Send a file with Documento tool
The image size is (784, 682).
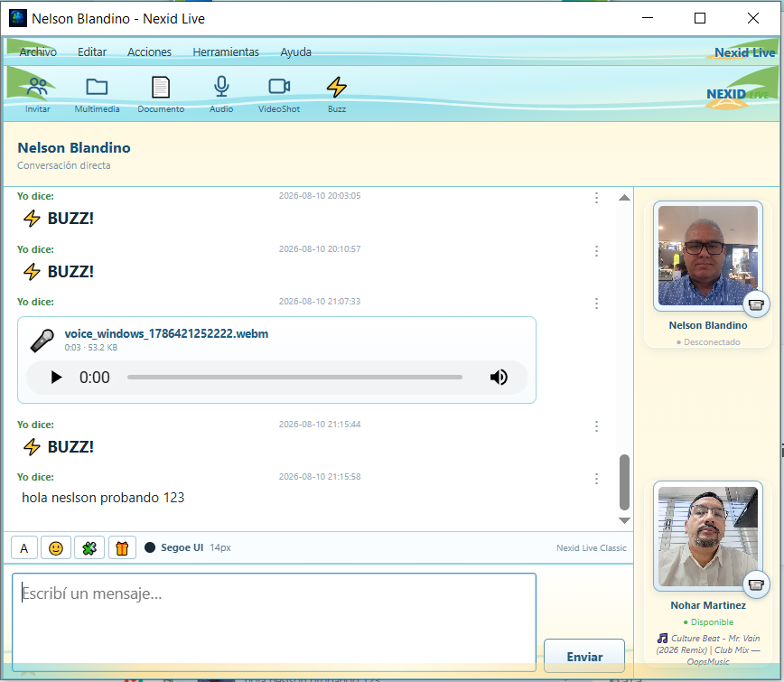(x=161, y=95)
